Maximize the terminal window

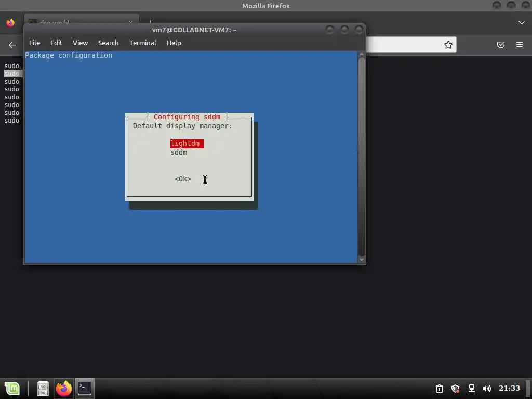tap(344, 30)
